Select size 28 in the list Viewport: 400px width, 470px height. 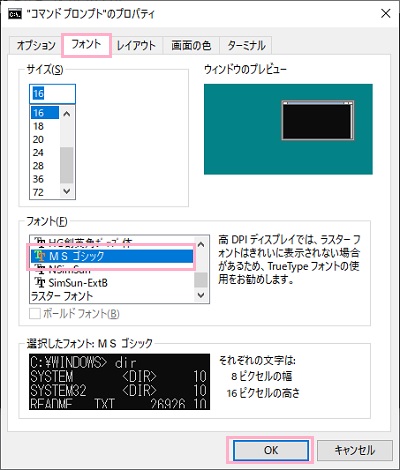tap(45, 166)
